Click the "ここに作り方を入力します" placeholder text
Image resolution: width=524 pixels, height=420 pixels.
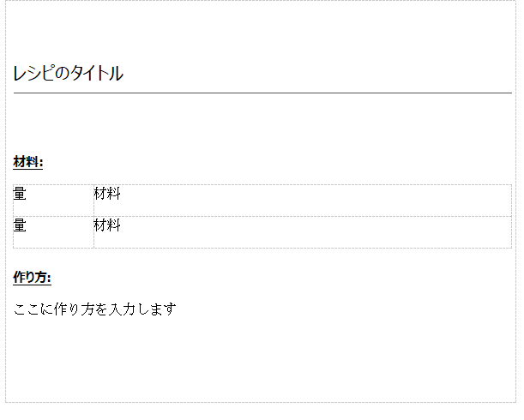point(94,309)
